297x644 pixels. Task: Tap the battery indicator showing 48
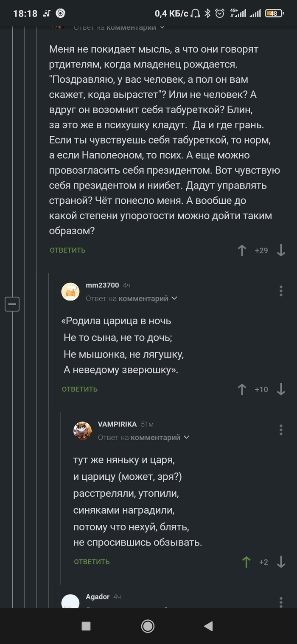274,13
